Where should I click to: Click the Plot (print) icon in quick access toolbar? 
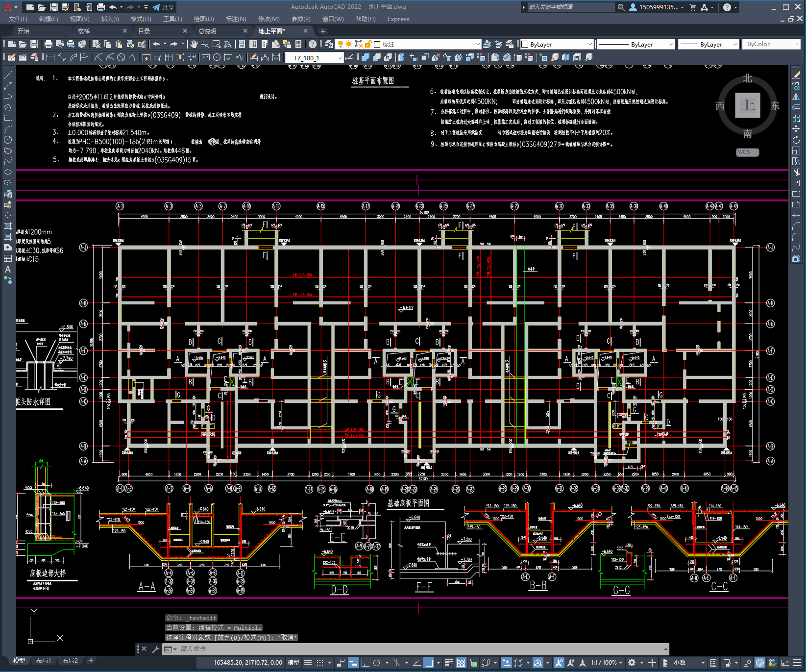click(x=100, y=7)
